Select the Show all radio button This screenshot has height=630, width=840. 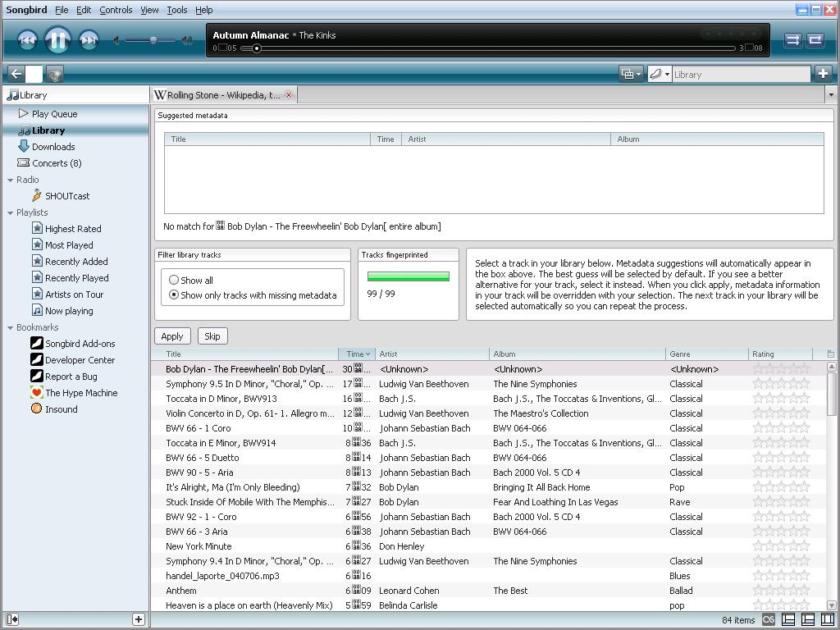[x=174, y=280]
